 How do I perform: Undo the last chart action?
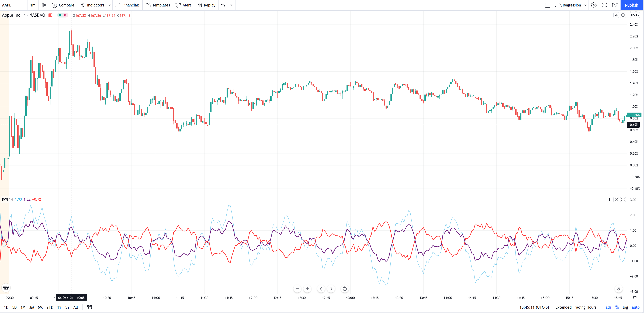pos(223,5)
